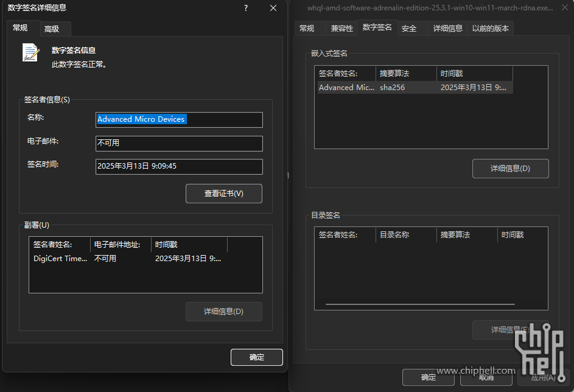This screenshot has width=574, height=392.
Task: Click 确定 in the properties window
Action: click(x=429, y=377)
